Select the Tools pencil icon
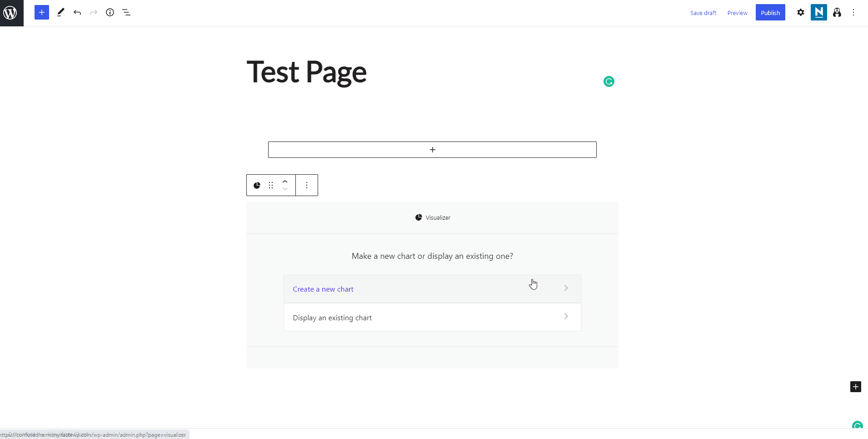The width and height of the screenshot is (868, 439). (60, 13)
